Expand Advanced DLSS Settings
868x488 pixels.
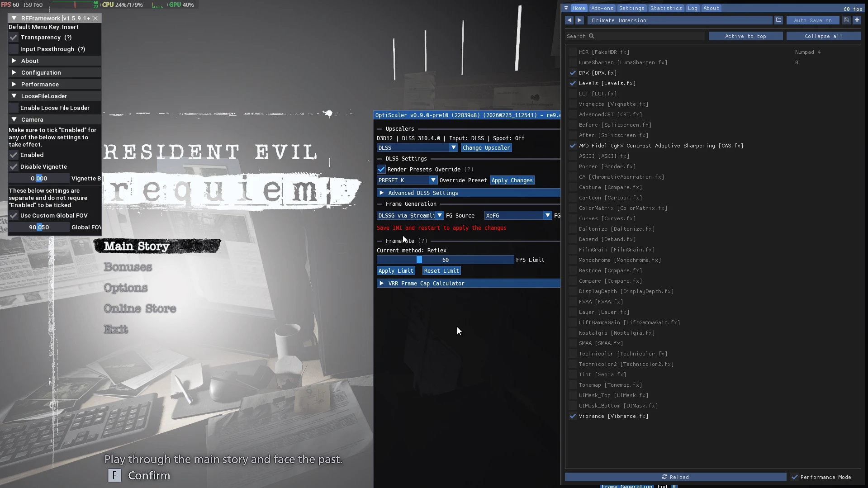[x=469, y=193]
